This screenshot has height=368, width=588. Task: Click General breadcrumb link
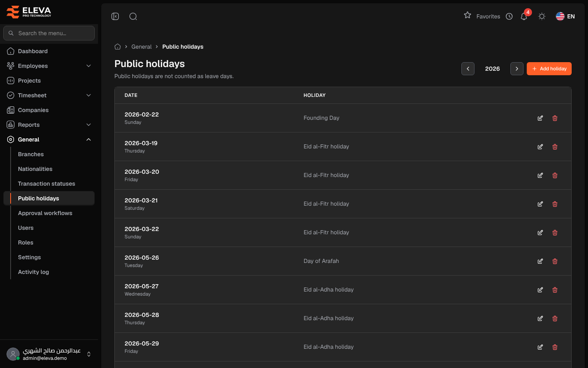141,47
